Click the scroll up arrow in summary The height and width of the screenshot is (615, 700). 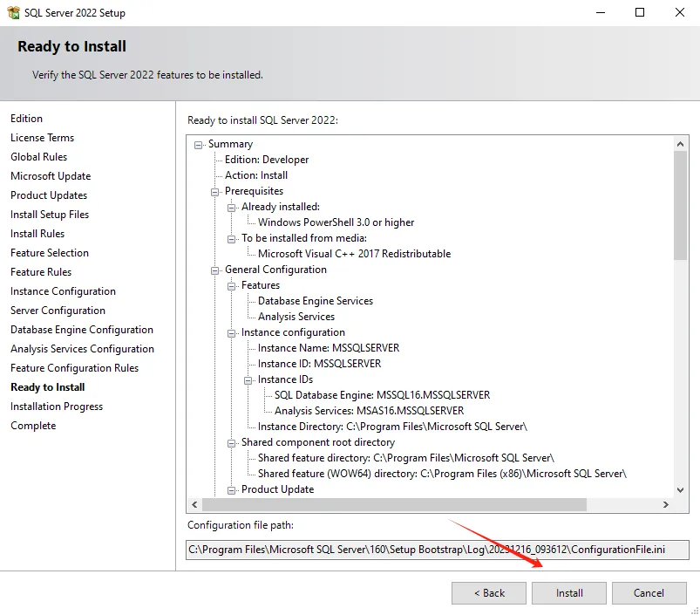click(x=680, y=144)
